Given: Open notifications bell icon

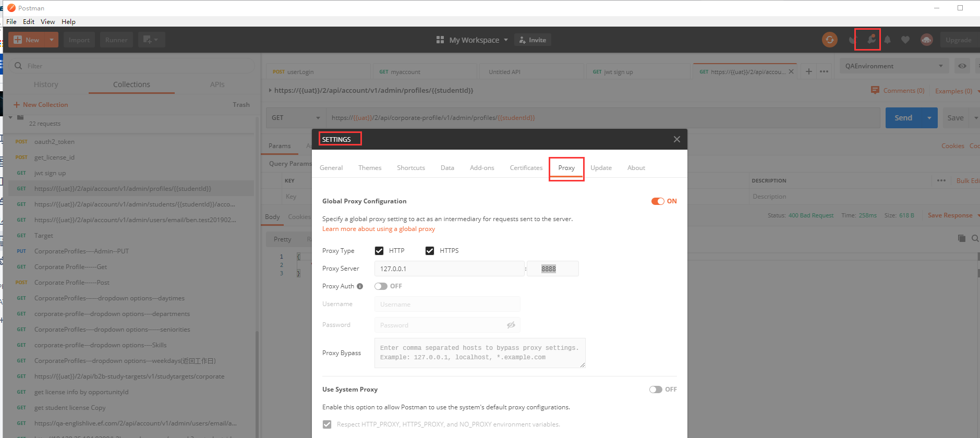Looking at the screenshot, I should (887, 40).
